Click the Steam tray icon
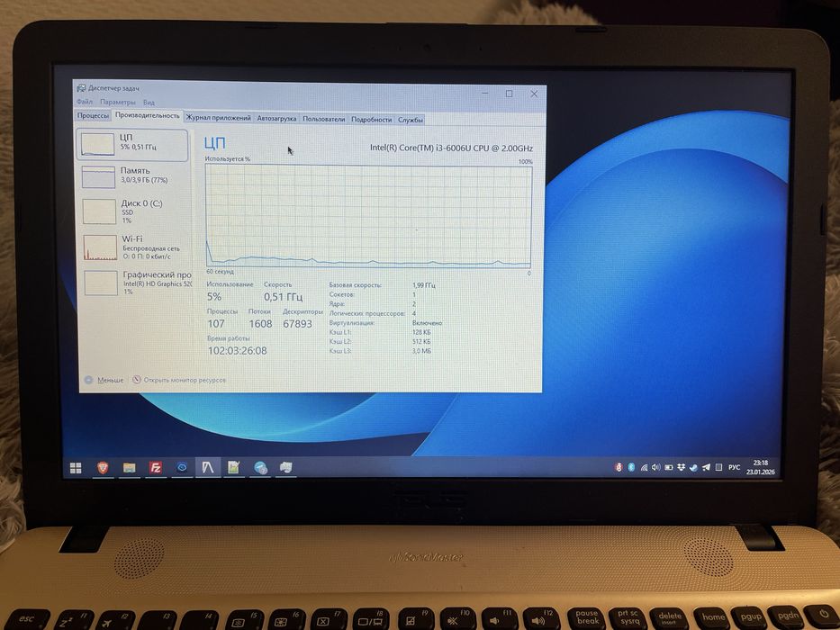This screenshot has height=630, width=840. click(693, 468)
